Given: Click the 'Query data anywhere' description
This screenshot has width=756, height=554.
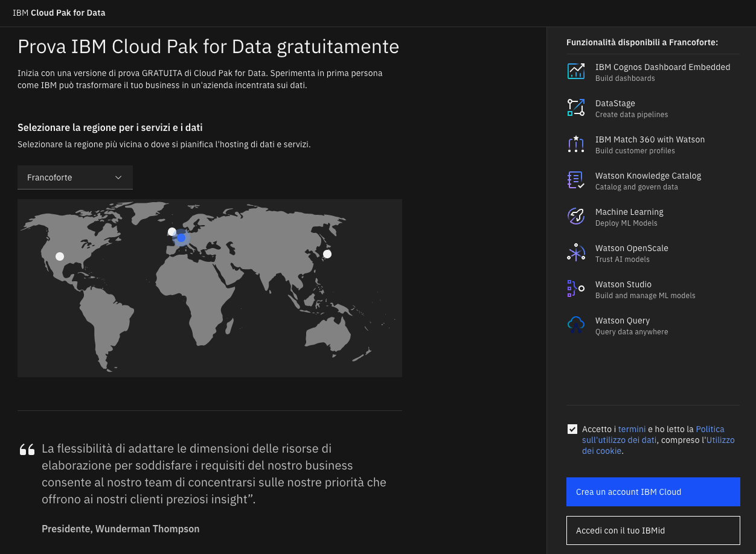Looking at the screenshot, I should coord(632,332).
